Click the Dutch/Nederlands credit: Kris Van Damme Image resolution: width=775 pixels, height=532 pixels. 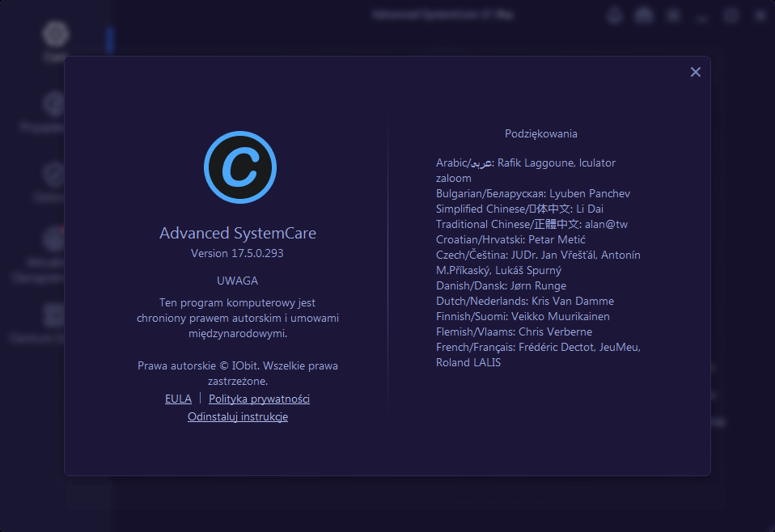coord(525,301)
